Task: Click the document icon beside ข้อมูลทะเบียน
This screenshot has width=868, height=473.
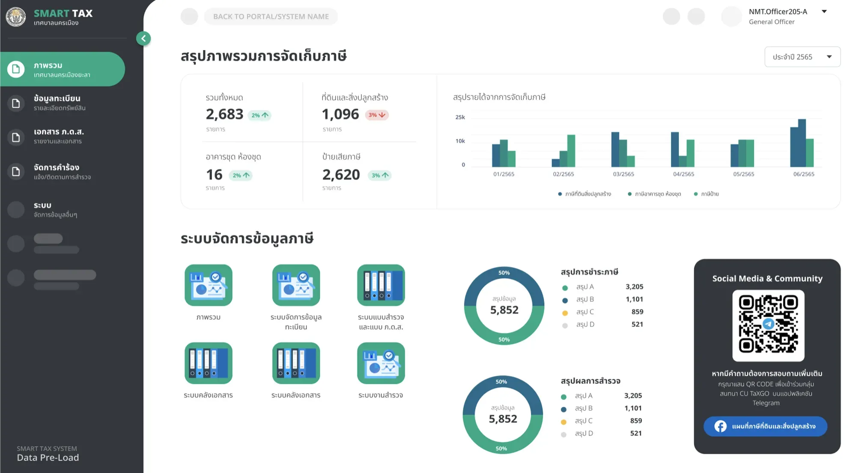Action: 16,103
